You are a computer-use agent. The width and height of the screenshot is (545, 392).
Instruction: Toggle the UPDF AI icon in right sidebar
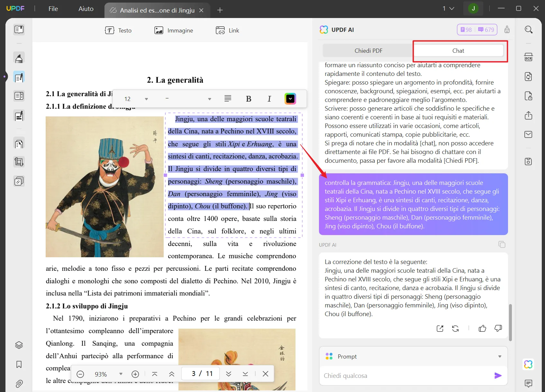528,364
